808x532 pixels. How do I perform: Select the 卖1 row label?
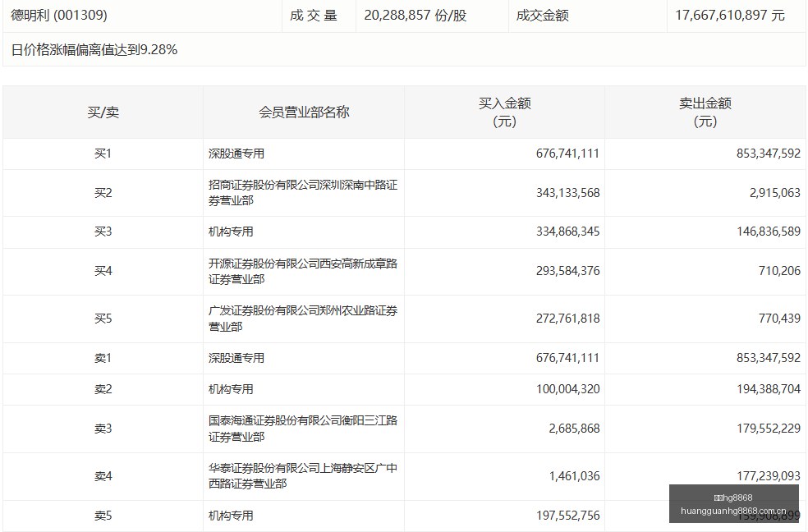pos(103,358)
